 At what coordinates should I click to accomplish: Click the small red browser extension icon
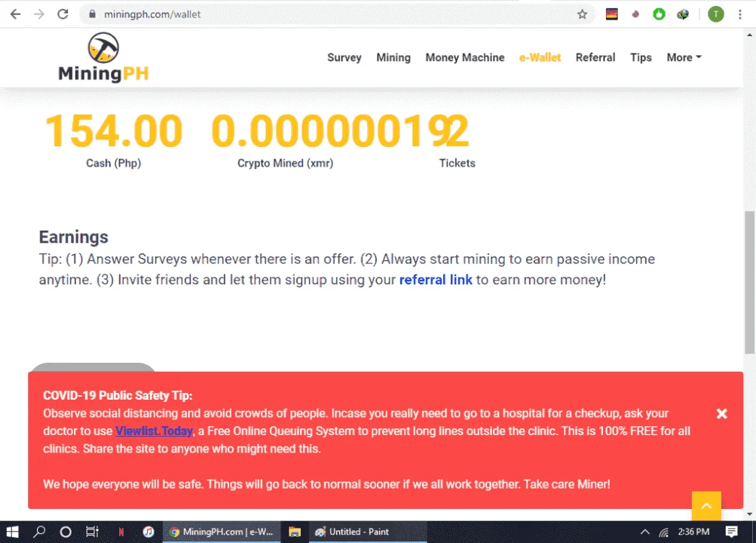(635, 14)
